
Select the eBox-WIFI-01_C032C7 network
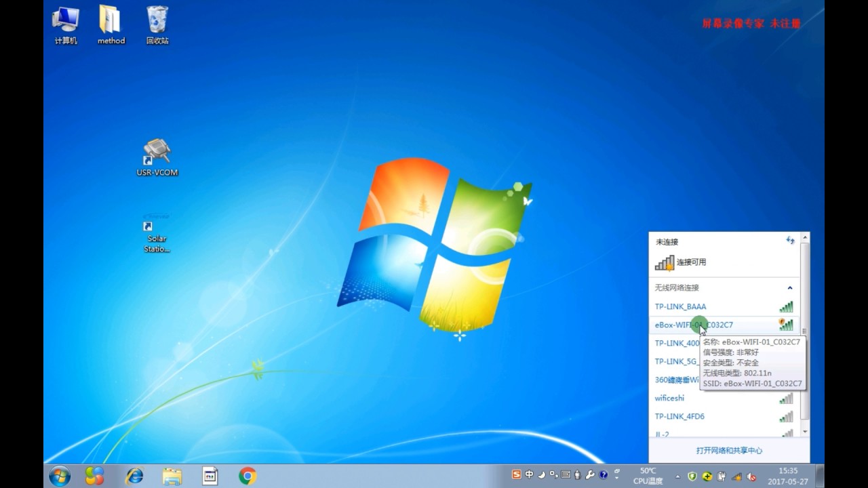(724, 325)
